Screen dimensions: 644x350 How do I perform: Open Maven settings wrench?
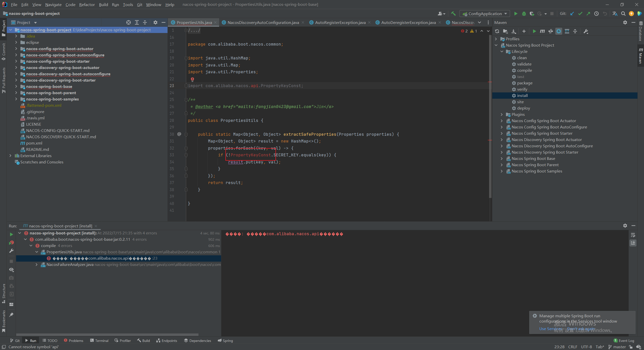pyautogui.click(x=586, y=31)
